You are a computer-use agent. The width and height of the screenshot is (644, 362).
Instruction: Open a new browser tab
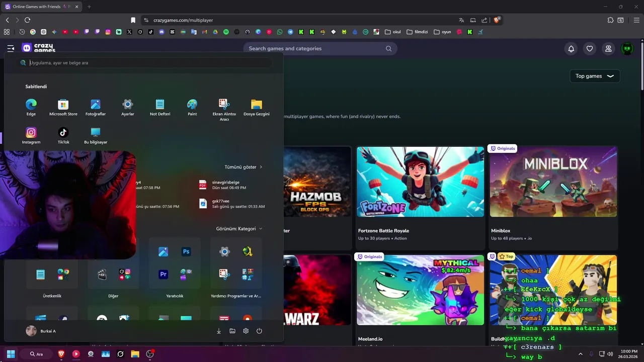(x=89, y=7)
